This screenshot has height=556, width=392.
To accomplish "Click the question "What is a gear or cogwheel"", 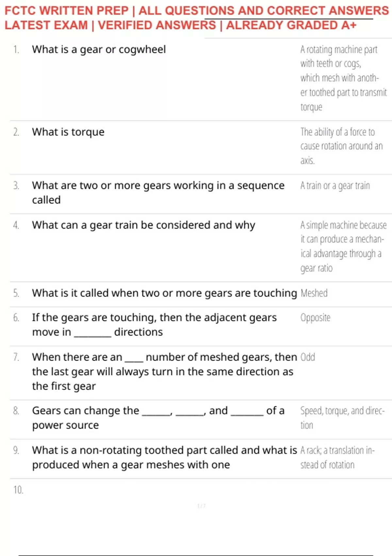I will point(99,49).
